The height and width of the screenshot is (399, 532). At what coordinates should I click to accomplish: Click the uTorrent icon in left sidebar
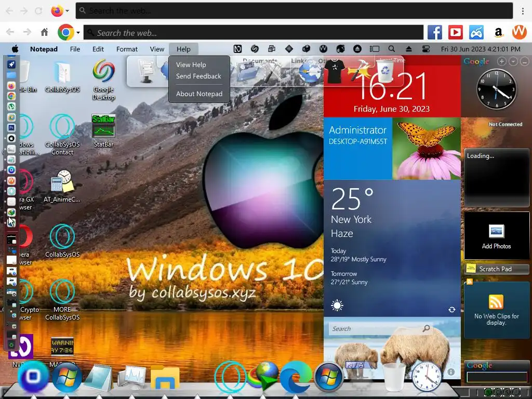[x=11, y=107]
